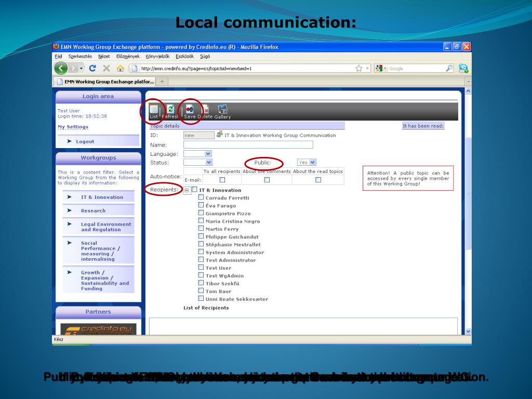532x399 pixels.
Task: Tick the Test Administrator checkbox
Action: (x=201, y=260)
